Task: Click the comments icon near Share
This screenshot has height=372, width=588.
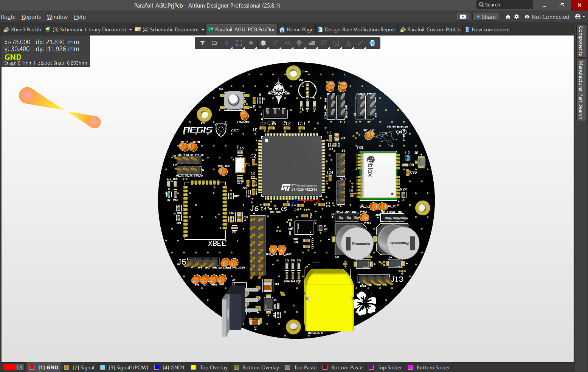Action: pos(463,17)
